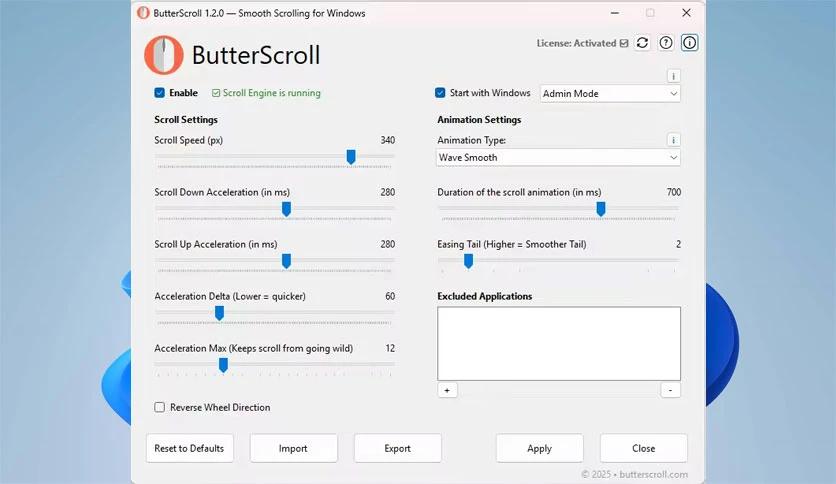This screenshot has width=836, height=484.
Task: Click the License Activated checkmark icon
Action: (624, 43)
